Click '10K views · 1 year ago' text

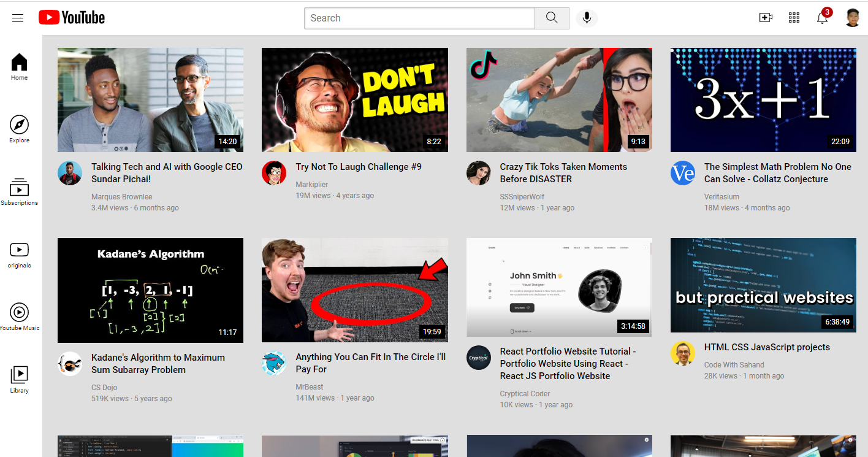tap(536, 405)
